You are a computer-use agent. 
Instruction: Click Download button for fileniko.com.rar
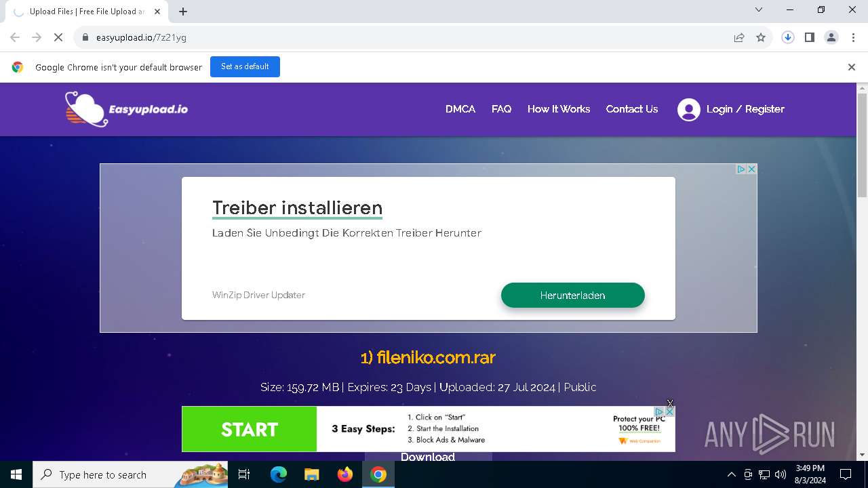(x=428, y=457)
